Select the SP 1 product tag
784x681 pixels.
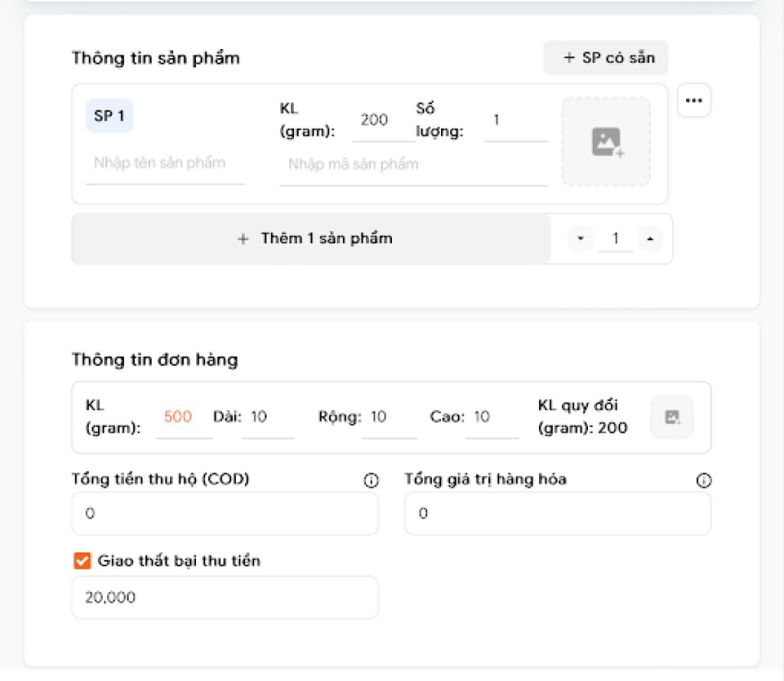click(109, 116)
